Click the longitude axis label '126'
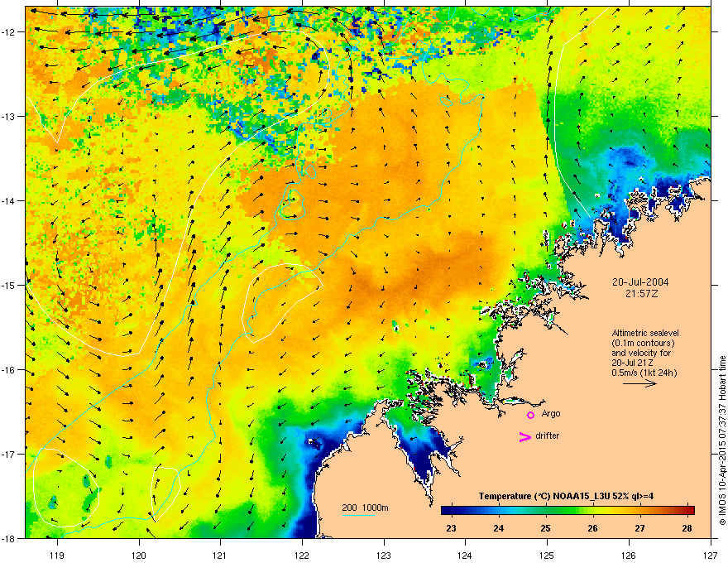The image size is (728, 563). point(629,555)
